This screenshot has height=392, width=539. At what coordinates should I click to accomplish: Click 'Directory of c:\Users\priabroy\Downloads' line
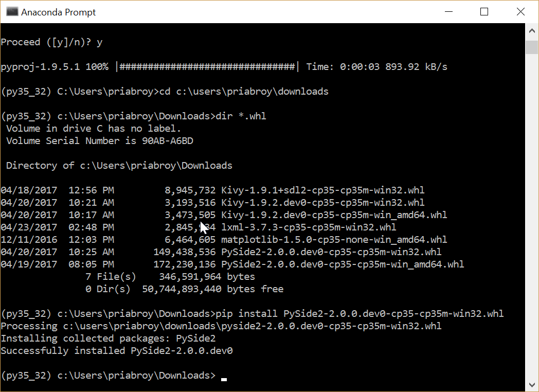tap(119, 166)
